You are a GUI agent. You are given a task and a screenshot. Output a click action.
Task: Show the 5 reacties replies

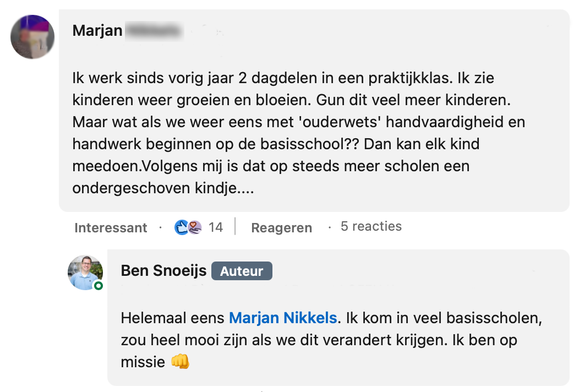click(x=371, y=226)
